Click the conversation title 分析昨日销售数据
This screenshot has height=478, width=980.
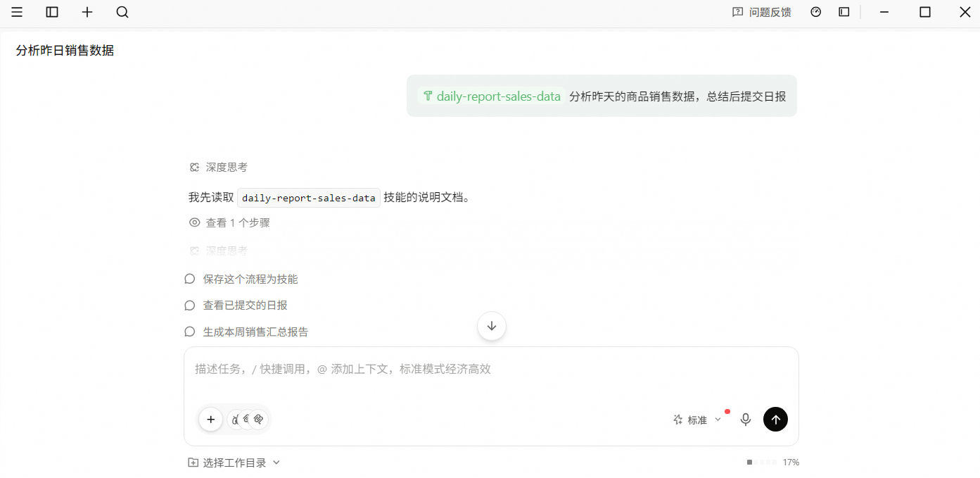pos(65,51)
